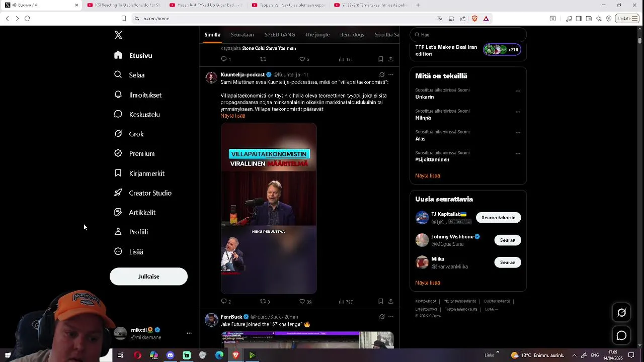Play the Villapaitaekonomistin video thumbnail
Screen dimensions: 644x362
pos(269,209)
